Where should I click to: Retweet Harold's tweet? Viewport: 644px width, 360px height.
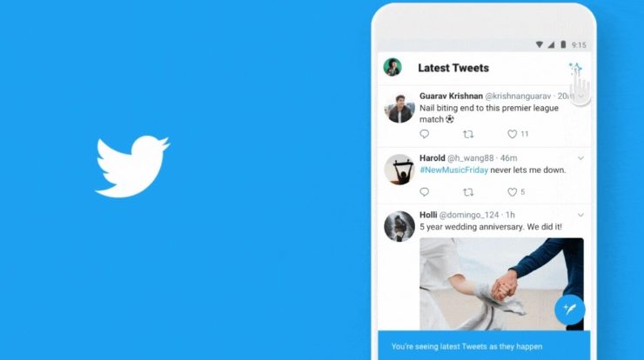click(468, 192)
